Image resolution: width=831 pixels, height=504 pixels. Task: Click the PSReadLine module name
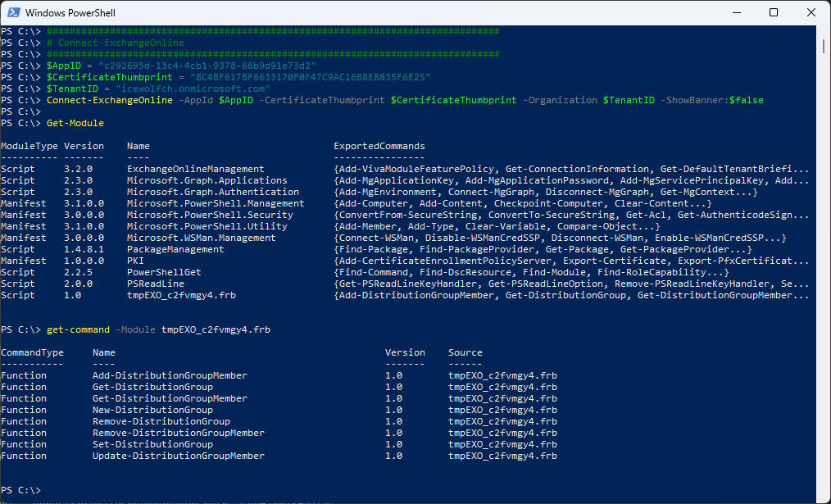(x=156, y=284)
